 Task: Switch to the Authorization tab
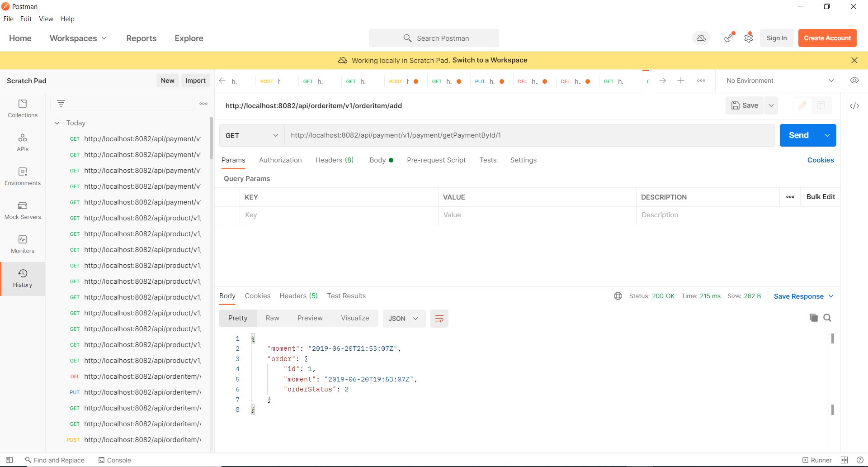click(280, 160)
